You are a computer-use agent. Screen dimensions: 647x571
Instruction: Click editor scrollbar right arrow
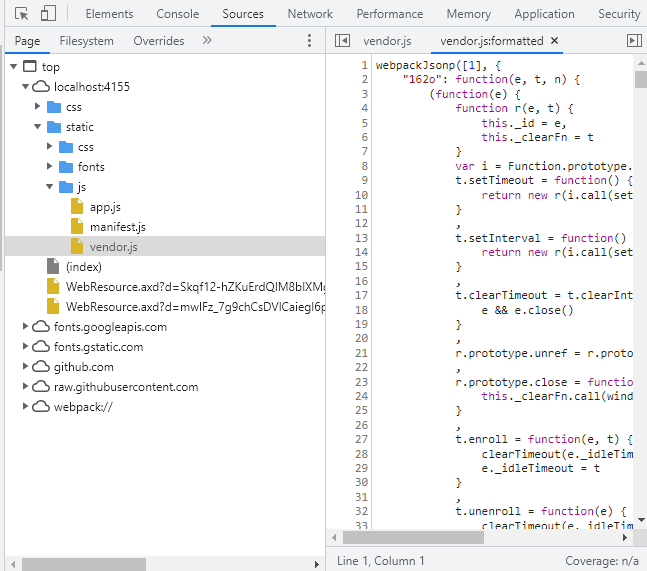tap(625, 537)
